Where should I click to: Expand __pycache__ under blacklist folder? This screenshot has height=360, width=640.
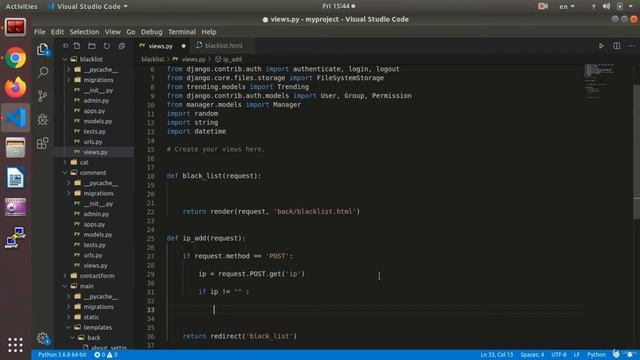tap(68, 70)
